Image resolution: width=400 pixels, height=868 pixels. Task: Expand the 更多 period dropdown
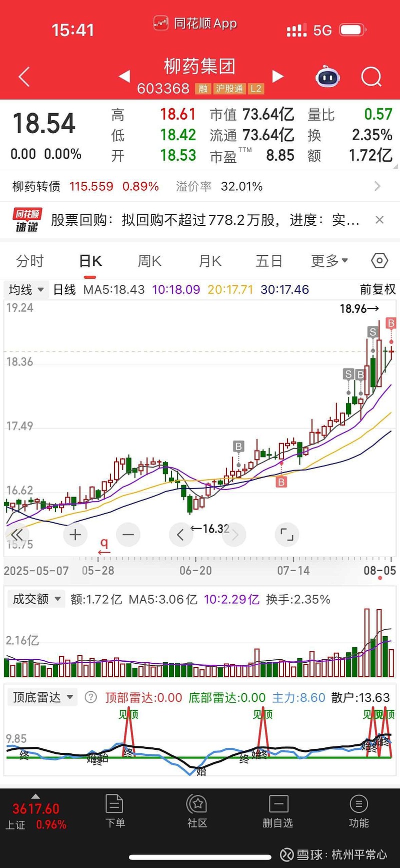[329, 261]
